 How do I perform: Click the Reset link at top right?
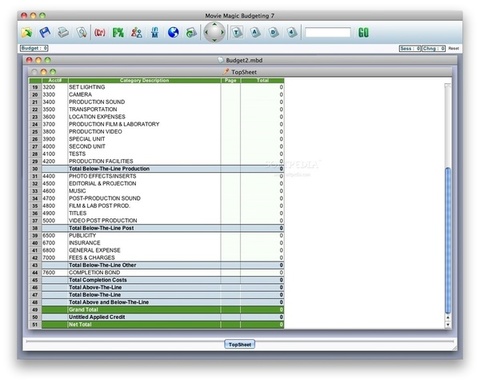coord(453,49)
